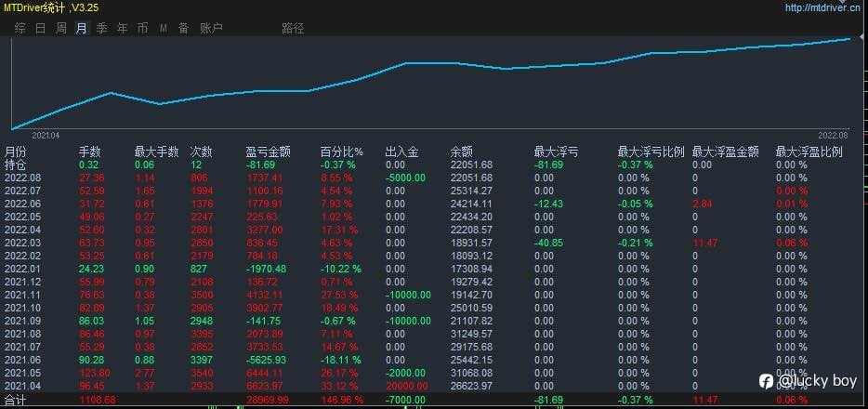Click max floating loss -40.85 for 2022.03
The image size is (868, 409).
coord(548,243)
